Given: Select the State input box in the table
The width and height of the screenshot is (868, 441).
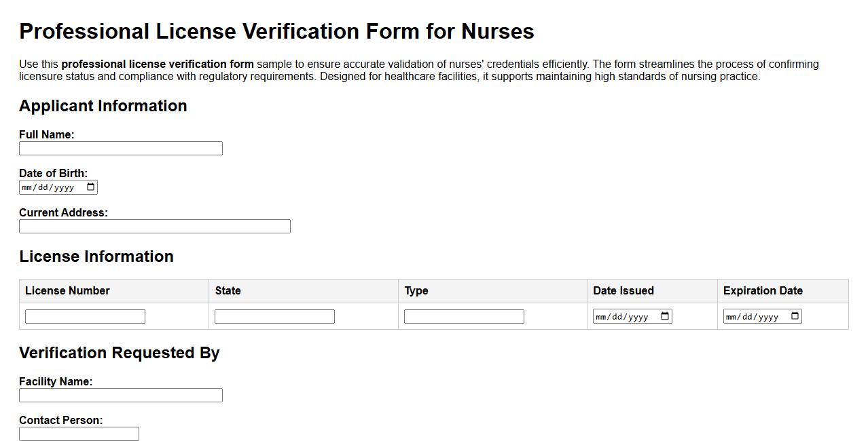Looking at the screenshot, I should (x=274, y=315).
